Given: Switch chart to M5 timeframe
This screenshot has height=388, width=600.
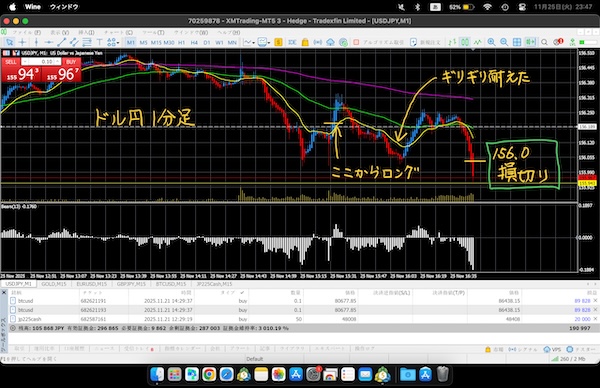Looking at the screenshot, I should pyautogui.click(x=143, y=42).
